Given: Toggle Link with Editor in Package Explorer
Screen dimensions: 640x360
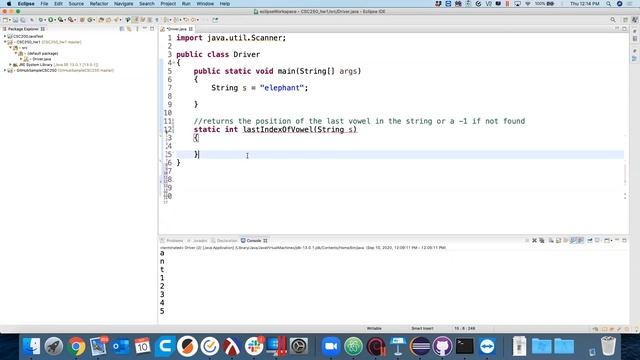Looking at the screenshot, I should point(129,29).
